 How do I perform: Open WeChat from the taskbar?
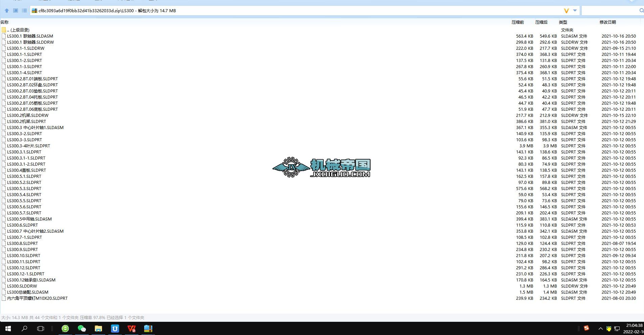[82, 328]
